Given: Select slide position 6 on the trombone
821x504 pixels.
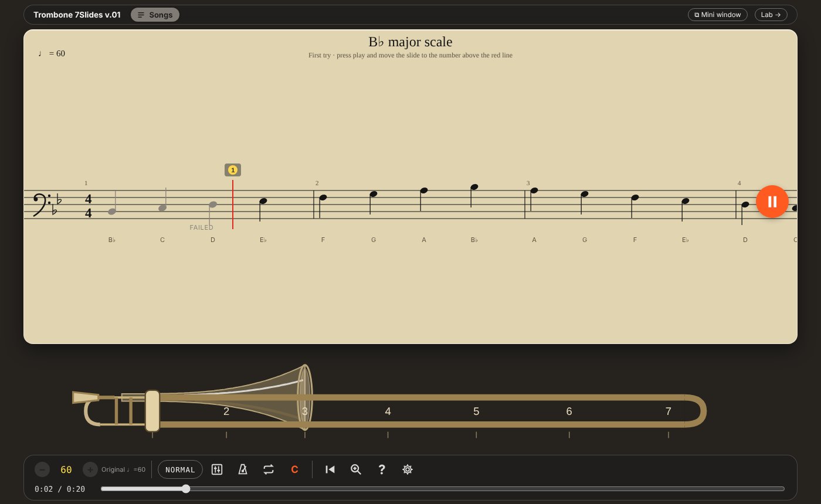Looking at the screenshot, I should click(569, 411).
